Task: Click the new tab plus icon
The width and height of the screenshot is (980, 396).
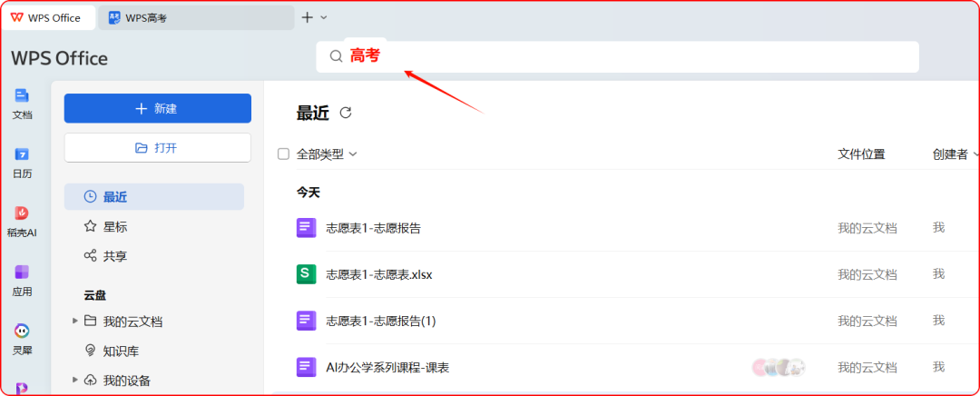Action: coord(307,17)
